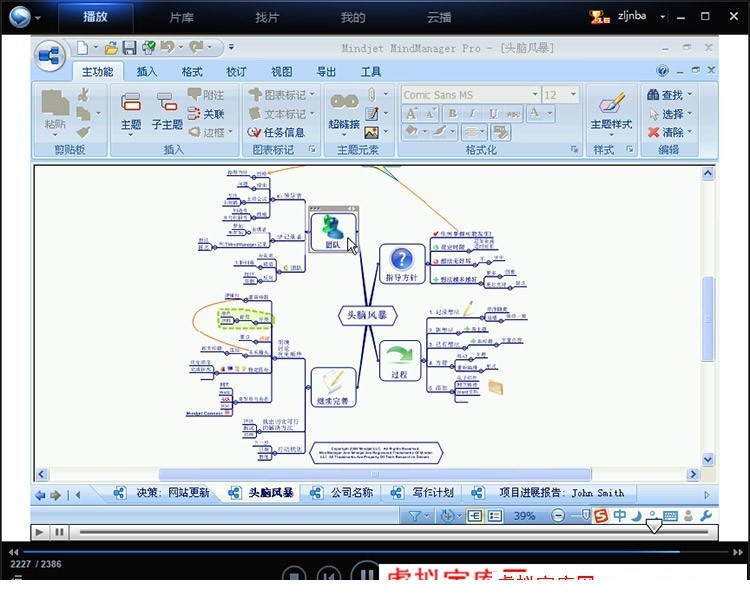Toggle italic text formatting
Screen dimensions: 750x603
point(473,113)
